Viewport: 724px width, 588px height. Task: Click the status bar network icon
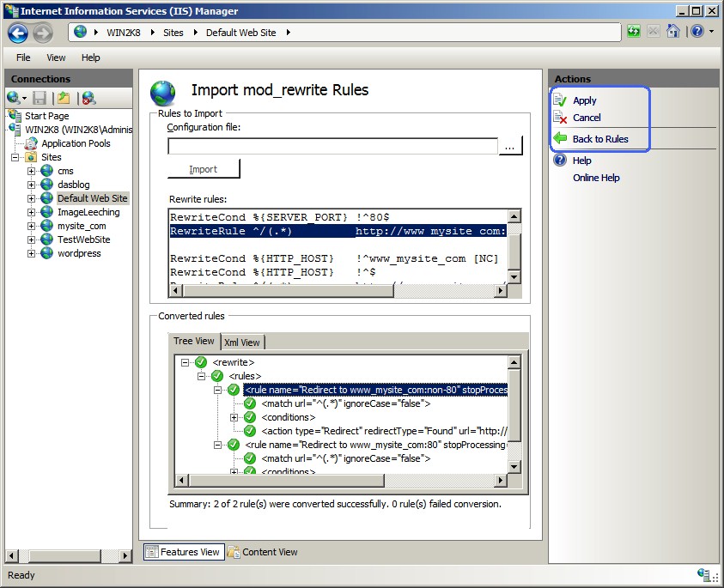click(703, 574)
